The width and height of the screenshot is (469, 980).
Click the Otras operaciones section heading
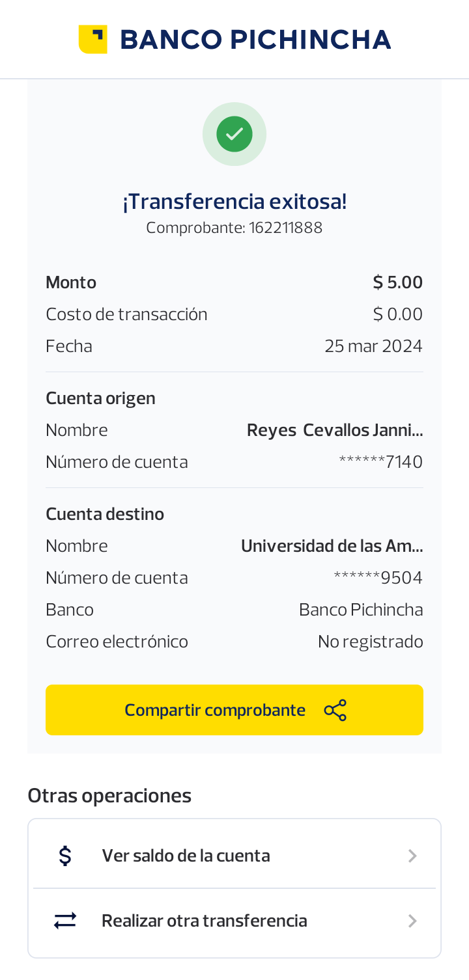(x=109, y=795)
